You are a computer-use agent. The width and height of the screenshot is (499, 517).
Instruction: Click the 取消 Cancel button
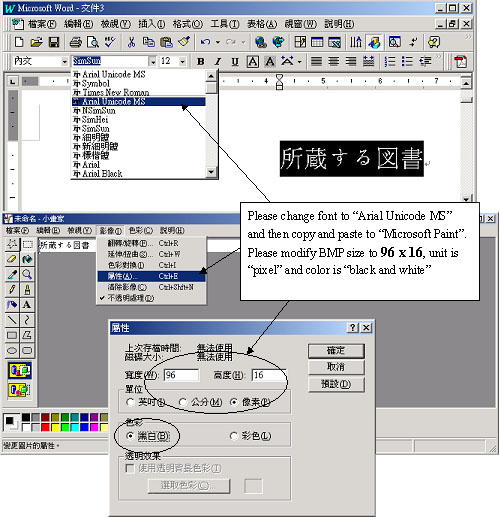336,367
